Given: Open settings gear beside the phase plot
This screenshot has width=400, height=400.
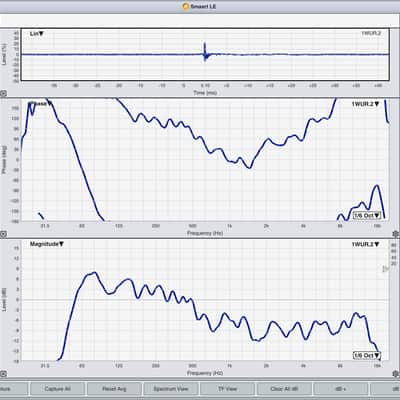Looking at the screenshot, I should pyautogui.click(x=396, y=234).
